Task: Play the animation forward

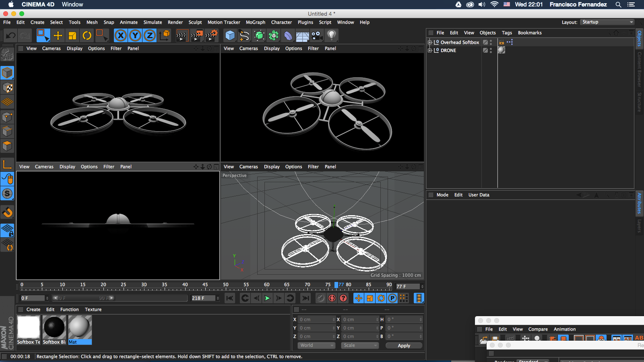Action: coord(267,298)
